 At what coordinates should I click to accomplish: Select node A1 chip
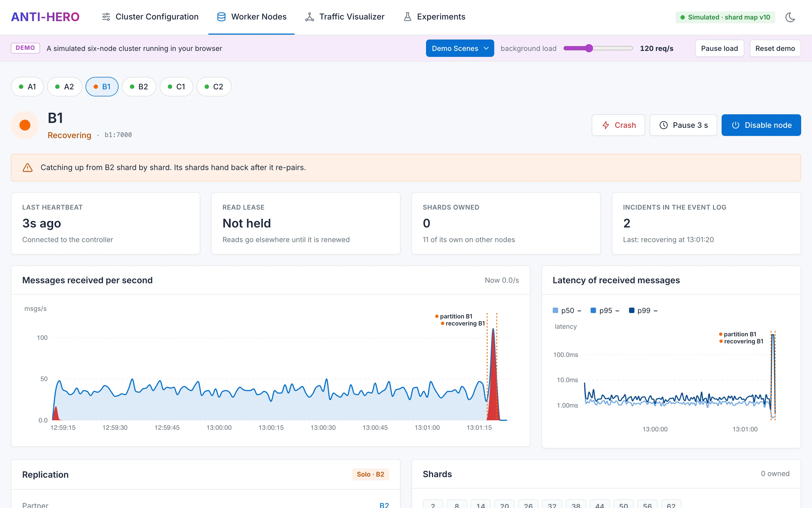tap(27, 87)
